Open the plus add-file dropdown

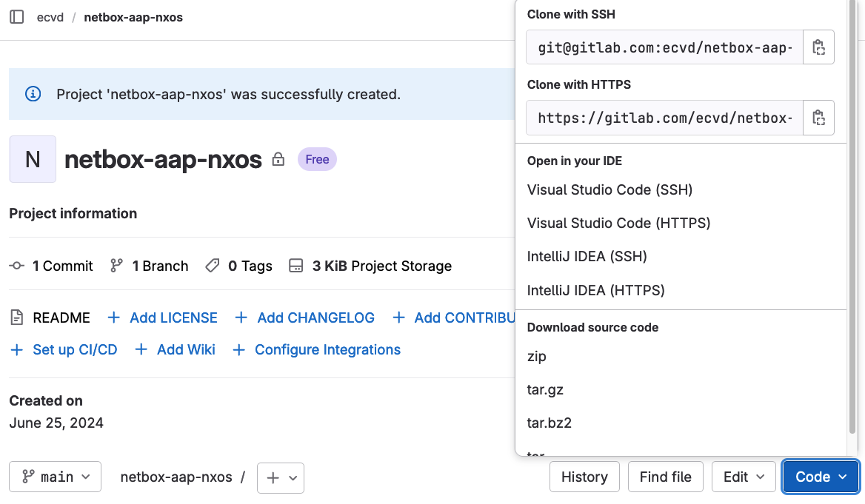click(281, 477)
